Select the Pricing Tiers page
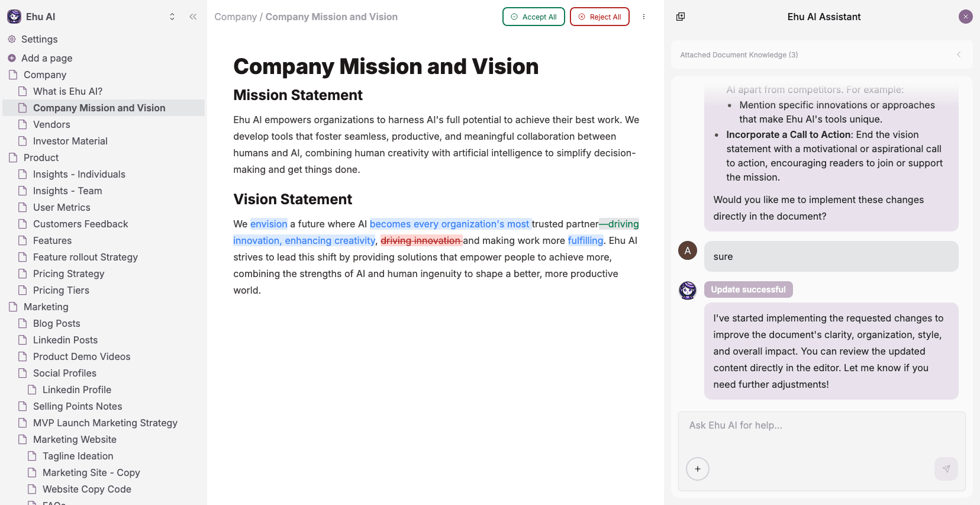 (x=61, y=290)
